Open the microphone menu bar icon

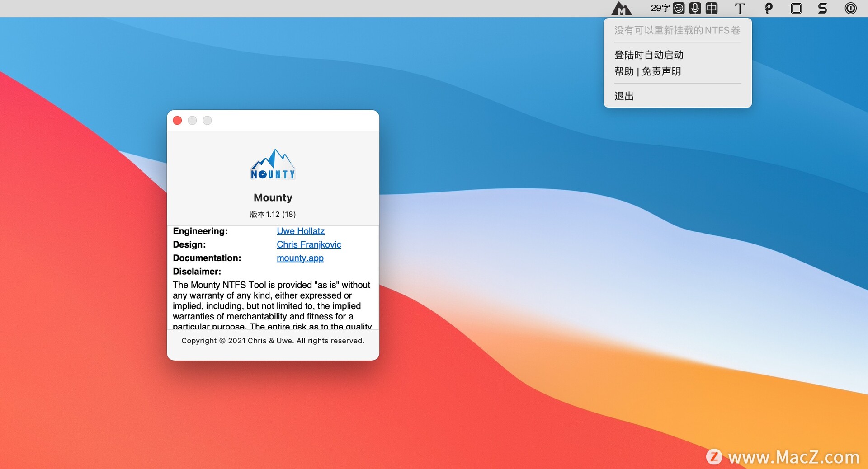click(x=695, y=8)
